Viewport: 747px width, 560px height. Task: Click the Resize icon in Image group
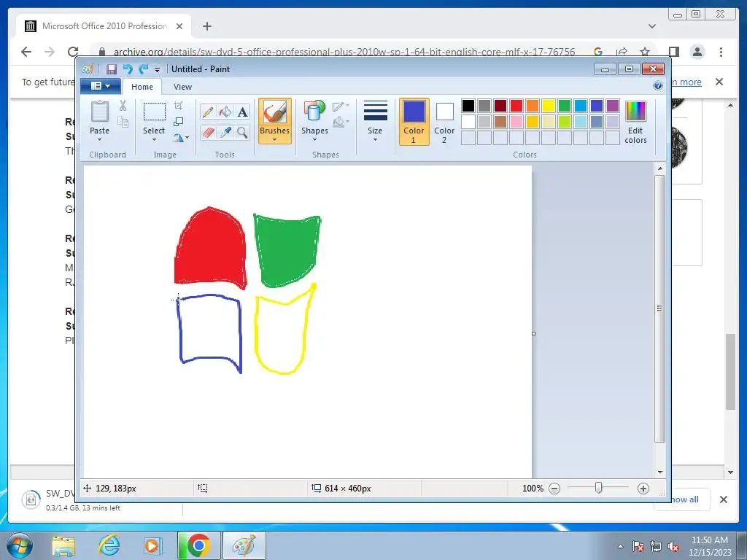(x=178, y=122)
